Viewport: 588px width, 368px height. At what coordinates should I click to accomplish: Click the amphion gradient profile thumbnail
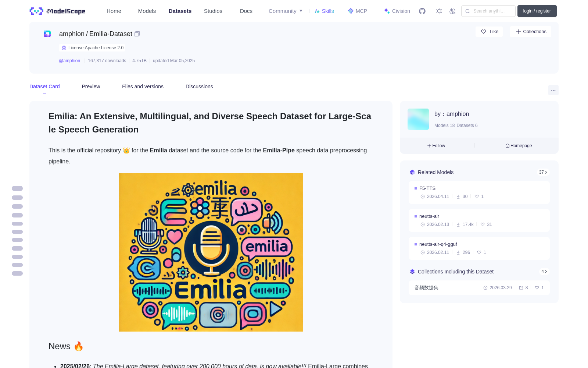point(418,119)
